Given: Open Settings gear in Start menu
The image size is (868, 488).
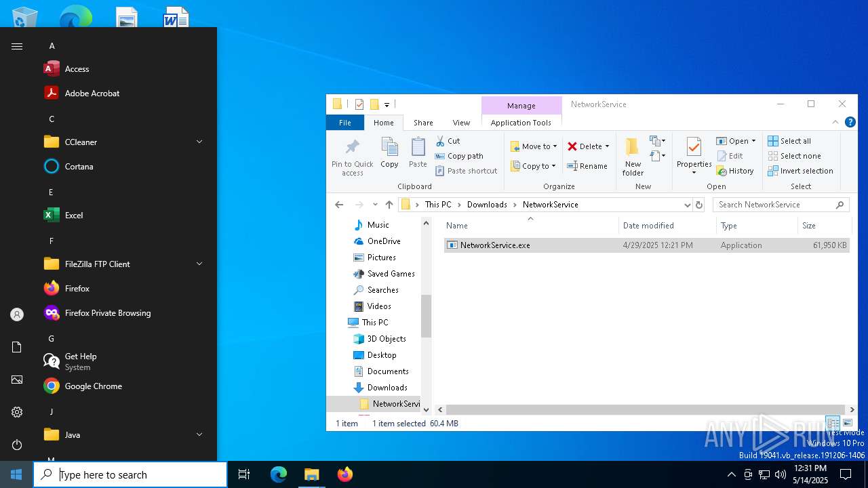Looking at the screenshot, I should (17, 412).
